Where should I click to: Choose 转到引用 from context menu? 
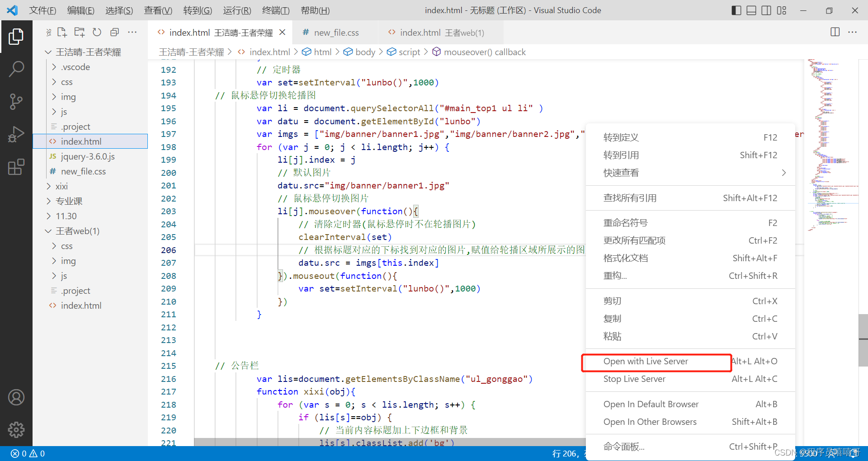[690, 155]
